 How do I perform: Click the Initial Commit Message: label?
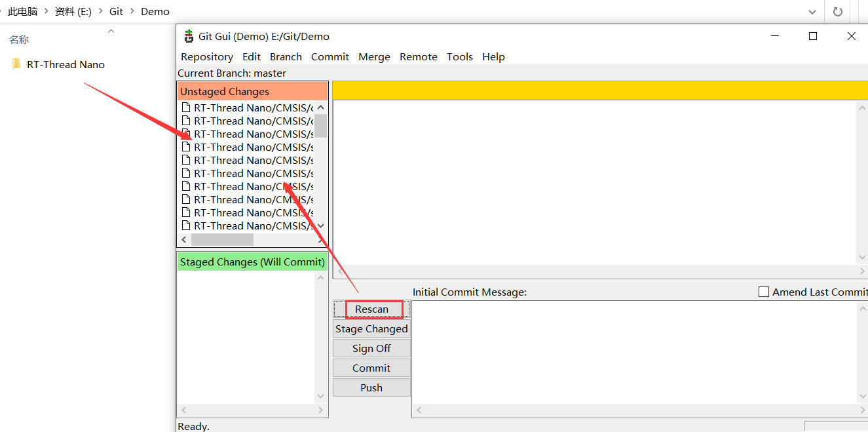point(470,292)
